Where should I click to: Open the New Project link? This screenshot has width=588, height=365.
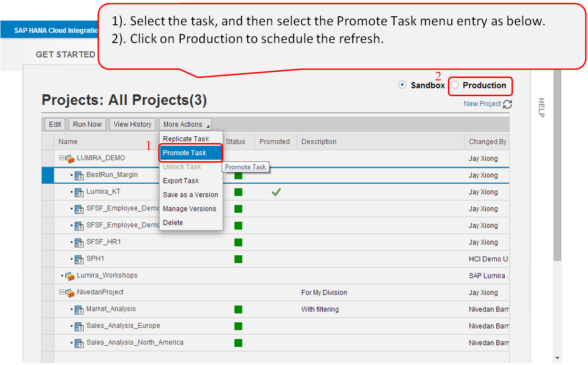tap(482, 104)
